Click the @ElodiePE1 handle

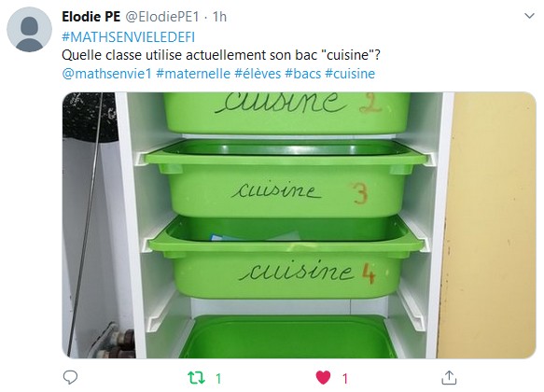[162, 16]
